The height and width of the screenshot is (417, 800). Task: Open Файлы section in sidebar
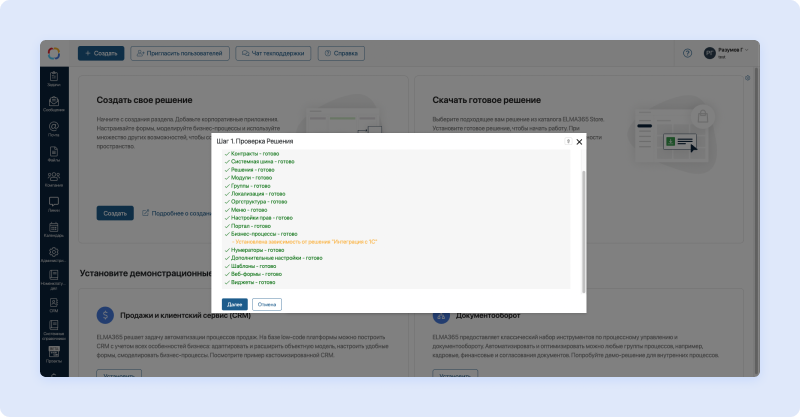tap(53, 153)
